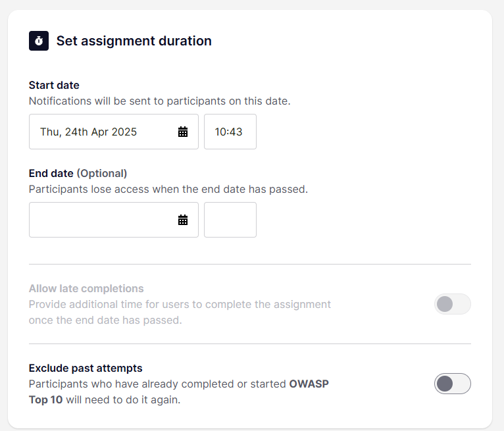
Task: Click the 'Start date' label
Action: coord(54,85)
